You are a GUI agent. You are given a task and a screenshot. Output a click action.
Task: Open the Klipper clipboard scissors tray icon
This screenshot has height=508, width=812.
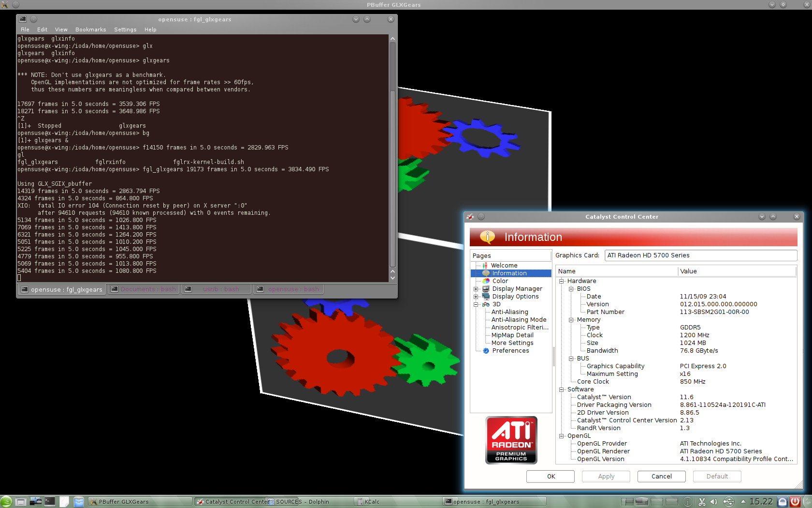click(x=702, y=502)
